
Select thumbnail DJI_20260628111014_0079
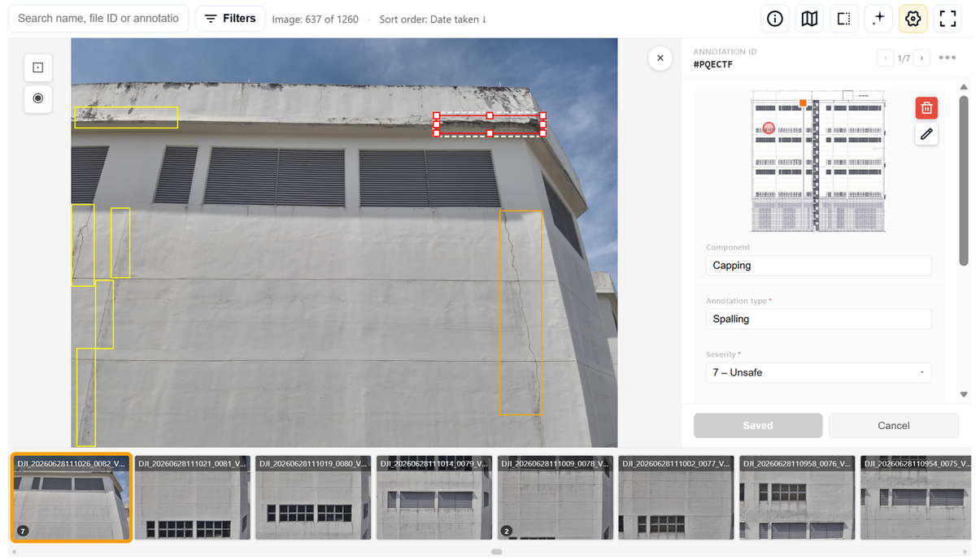pyautogui.click(x=434, y=497)
